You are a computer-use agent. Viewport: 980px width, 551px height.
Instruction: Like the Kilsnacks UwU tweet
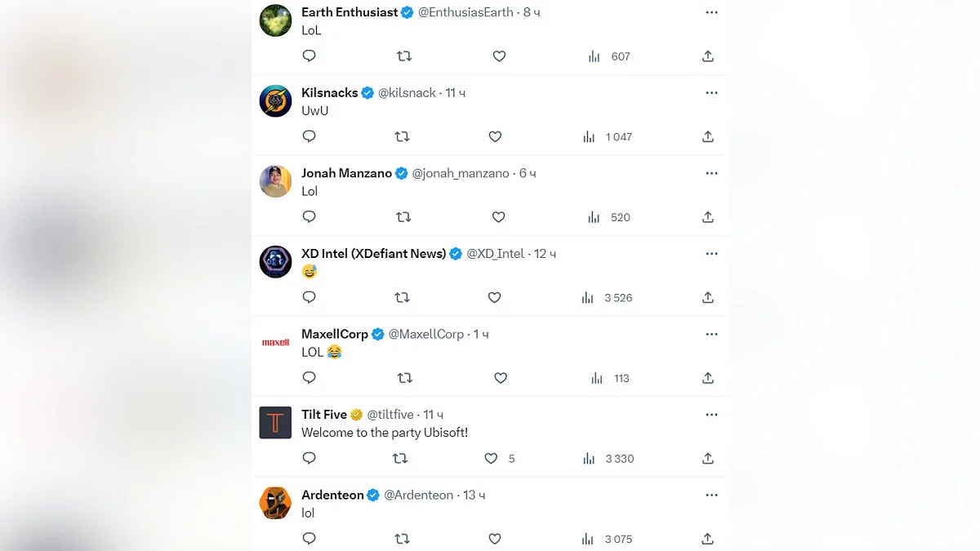495,136
